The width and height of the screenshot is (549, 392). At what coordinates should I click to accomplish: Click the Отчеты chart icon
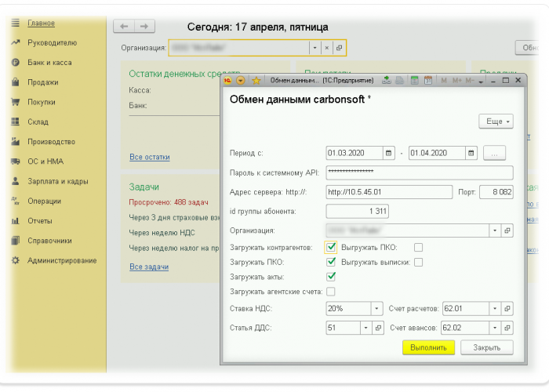16,221
